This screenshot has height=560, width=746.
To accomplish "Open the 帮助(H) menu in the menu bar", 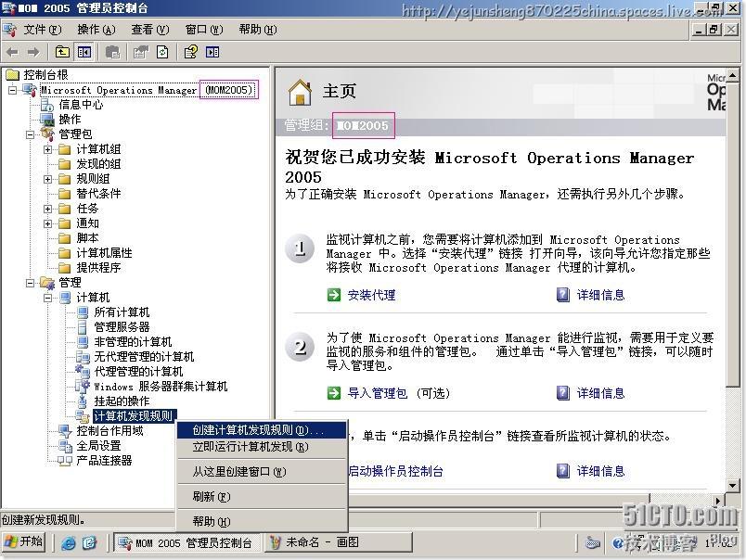I will tap(258, 30).
